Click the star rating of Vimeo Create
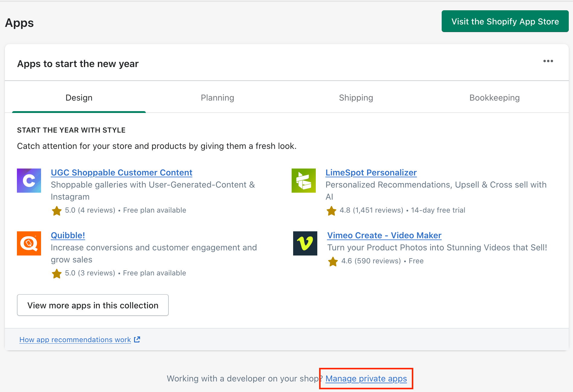This screenshot has width=573, height=392. [x=333, y=261]
